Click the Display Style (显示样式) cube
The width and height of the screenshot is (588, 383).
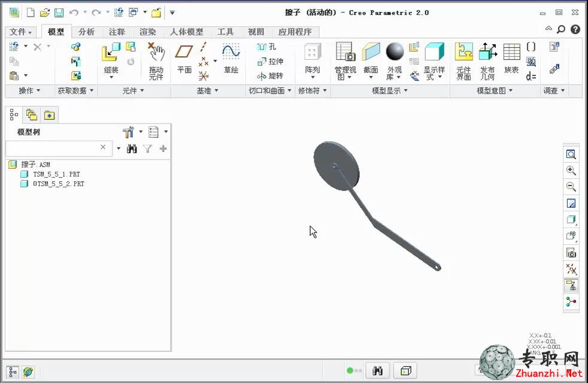point(434,51)
